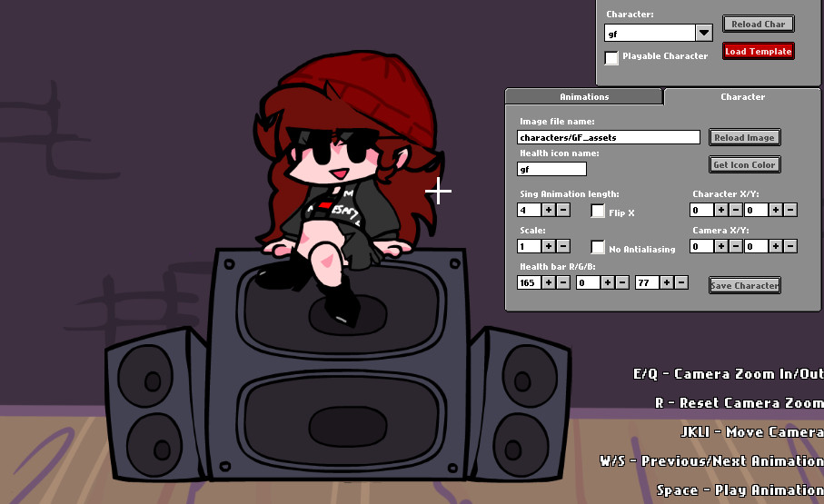Click the Health bar green field 0
Screen dimensions: 824x504
[588, 282]
